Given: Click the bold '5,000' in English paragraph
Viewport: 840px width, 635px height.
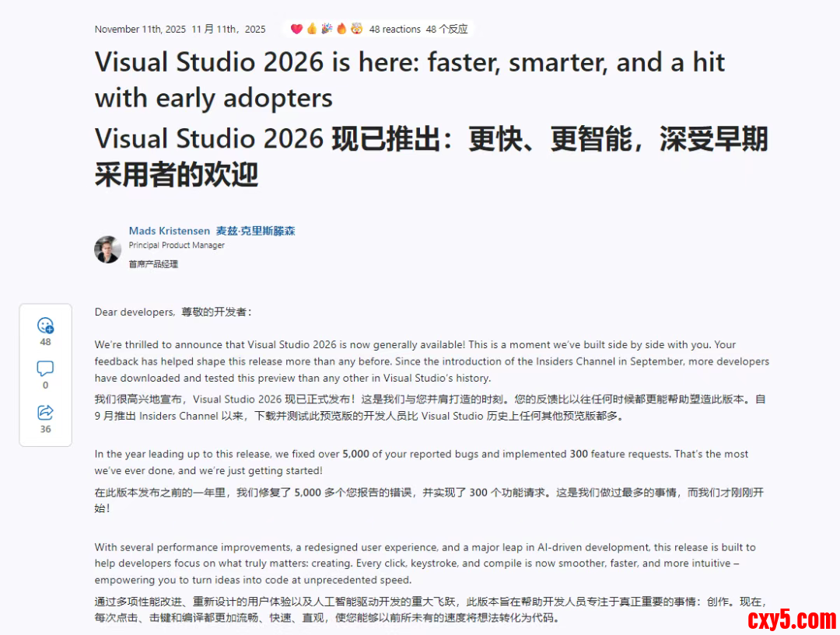Looking at the screenshot, I should coord(355,454).
